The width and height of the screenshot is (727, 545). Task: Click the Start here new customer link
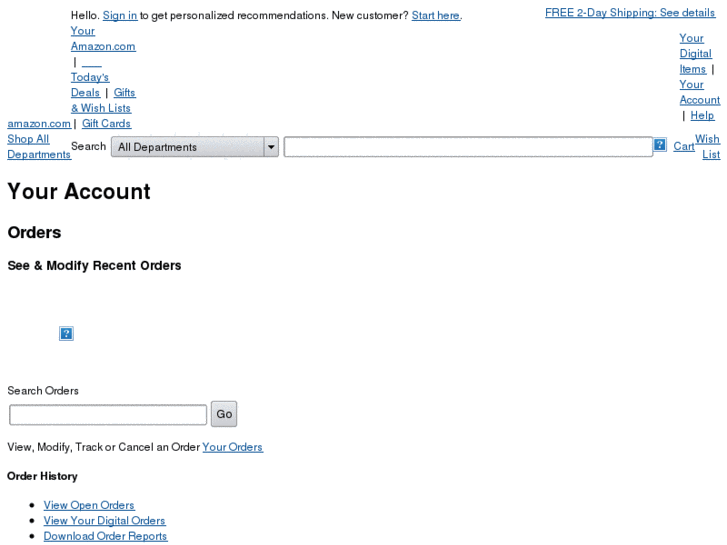pos(436,15)
